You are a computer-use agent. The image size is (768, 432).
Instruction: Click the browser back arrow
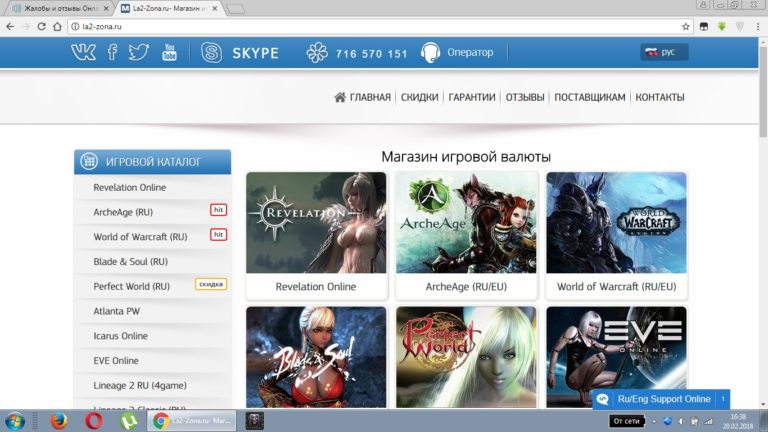10,26
